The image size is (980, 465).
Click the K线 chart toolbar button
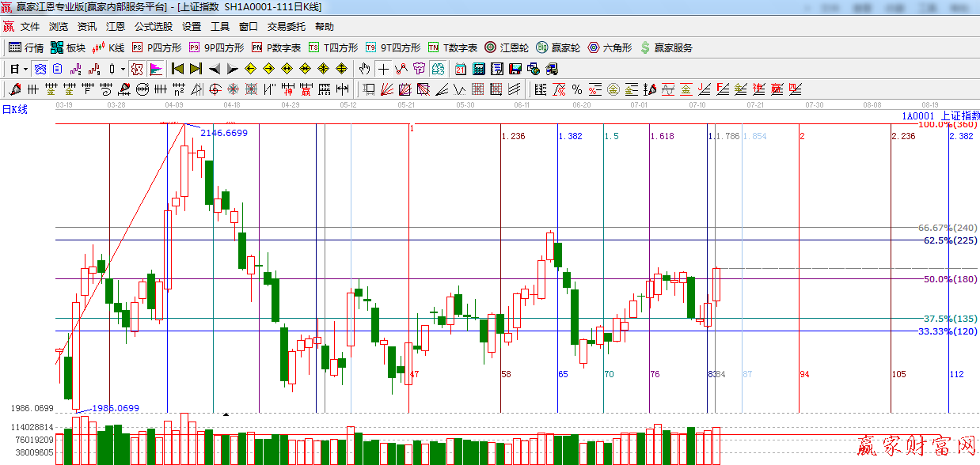(109, 47)
